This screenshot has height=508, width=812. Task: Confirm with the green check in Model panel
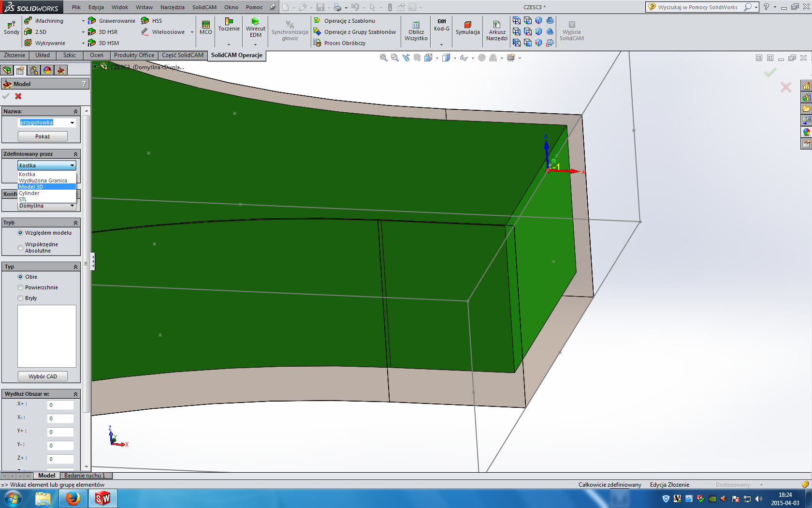pyautogui.click(x=6, y=96)
